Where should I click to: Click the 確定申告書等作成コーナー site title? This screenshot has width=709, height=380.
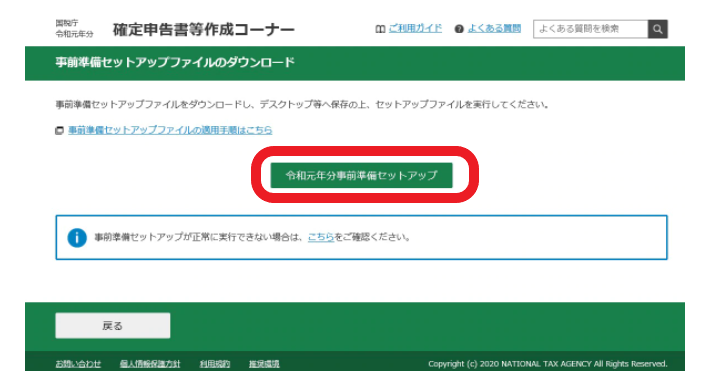point(203,29)
